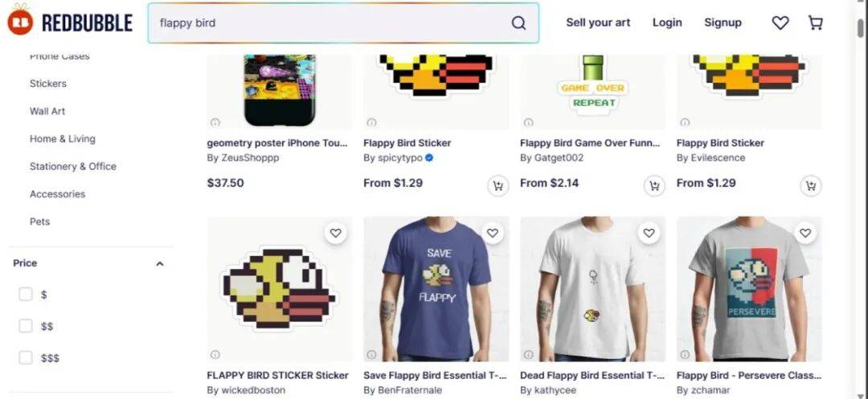This screenshot has height=399, width=868.
Task: Click the flappy bird search field
Action: (x=332, y=23)
